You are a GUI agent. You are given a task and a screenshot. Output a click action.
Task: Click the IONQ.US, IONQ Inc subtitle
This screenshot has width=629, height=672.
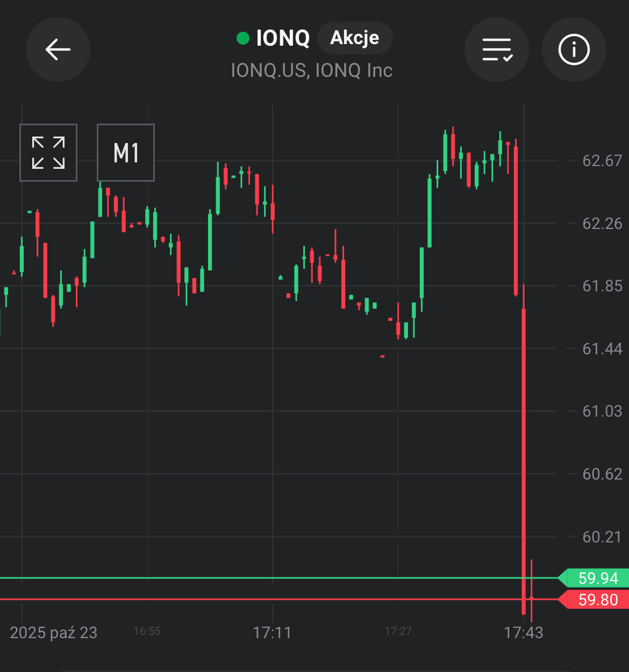tap(311, 70)
